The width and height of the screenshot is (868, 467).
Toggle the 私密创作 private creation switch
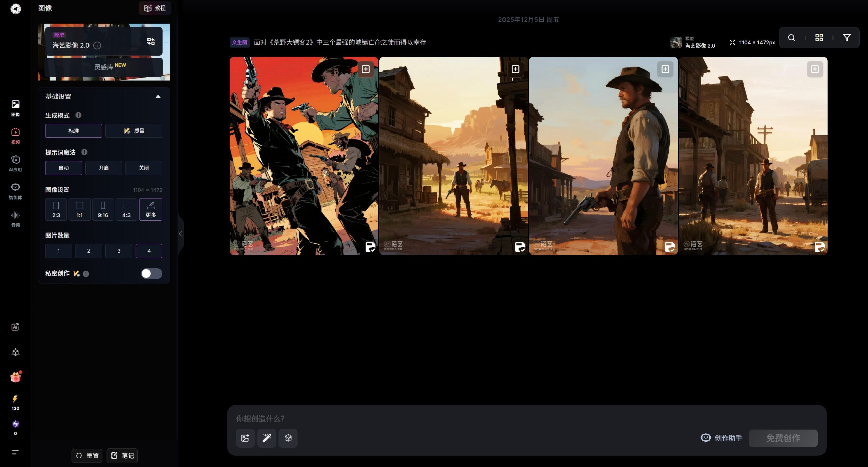point(151,273)
